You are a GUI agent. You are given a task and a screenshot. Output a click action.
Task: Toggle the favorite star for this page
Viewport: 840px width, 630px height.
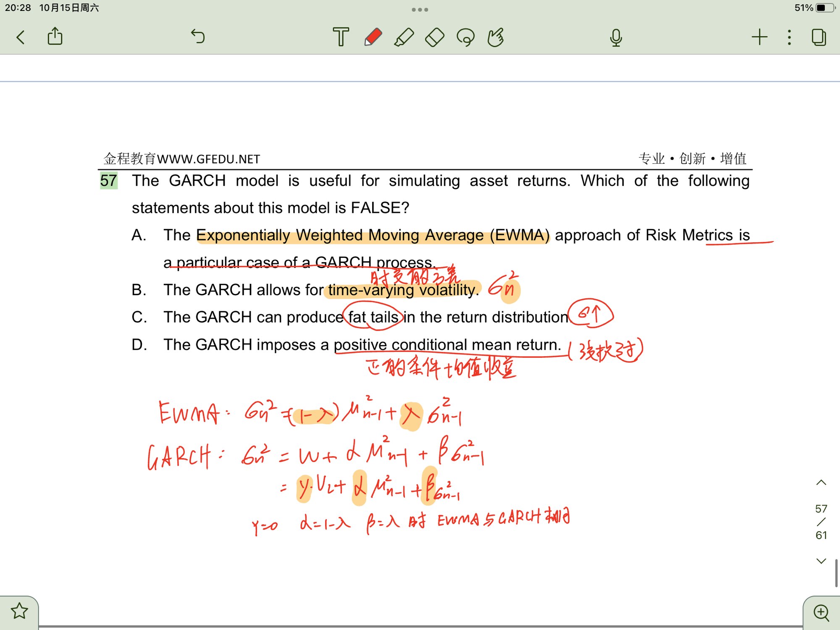tap(19, 611)
